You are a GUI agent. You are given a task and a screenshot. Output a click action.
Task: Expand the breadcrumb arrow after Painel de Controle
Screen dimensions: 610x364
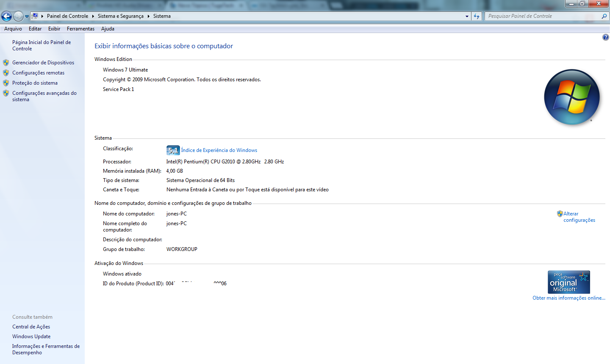pyautogui.click(x=93, y=16)
